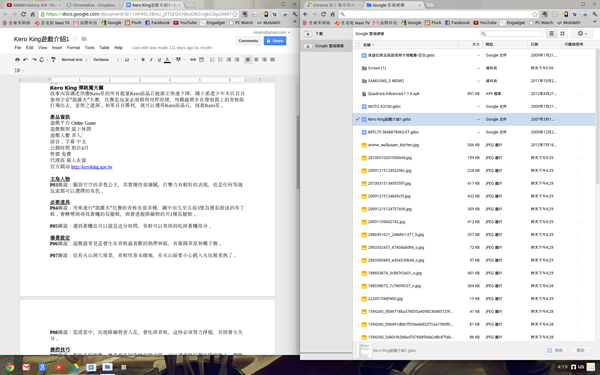Launch Chrome from the shelf
The height and width of the screenshot is (375, 600).
pos(10,367)
